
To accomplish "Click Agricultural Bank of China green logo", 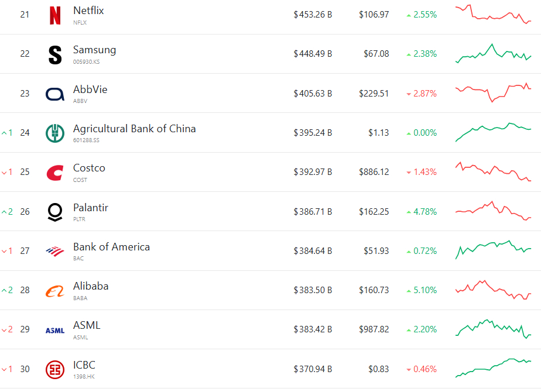I will click(55, 133).
